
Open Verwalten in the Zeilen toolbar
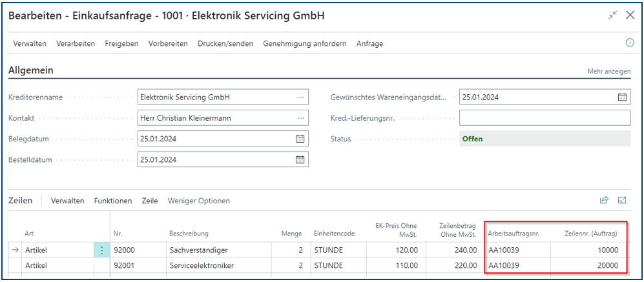[x=67, y=201]
